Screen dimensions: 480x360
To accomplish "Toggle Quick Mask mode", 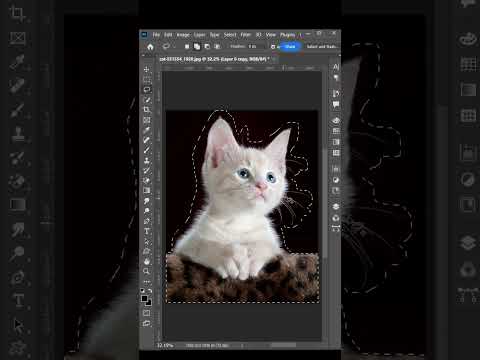I will point(147,313).
